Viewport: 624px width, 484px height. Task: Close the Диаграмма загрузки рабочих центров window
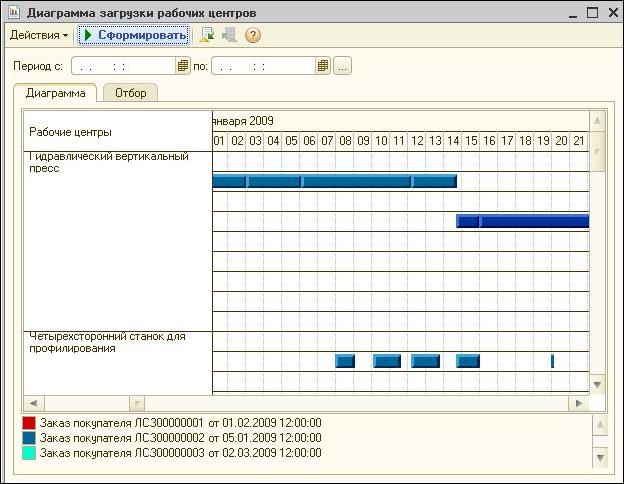pyautogui.click(x=613, y=13)
